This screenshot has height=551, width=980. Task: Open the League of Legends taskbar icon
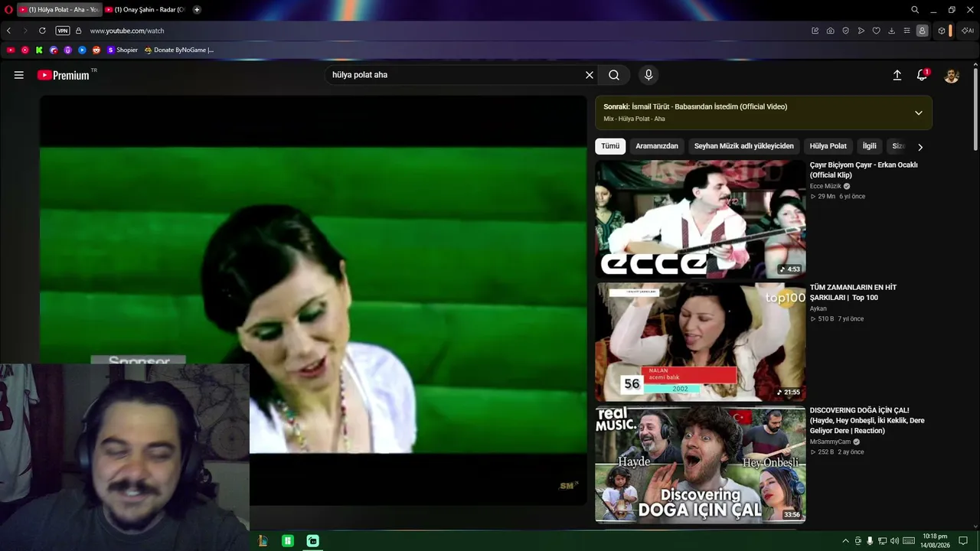point(263,541)
